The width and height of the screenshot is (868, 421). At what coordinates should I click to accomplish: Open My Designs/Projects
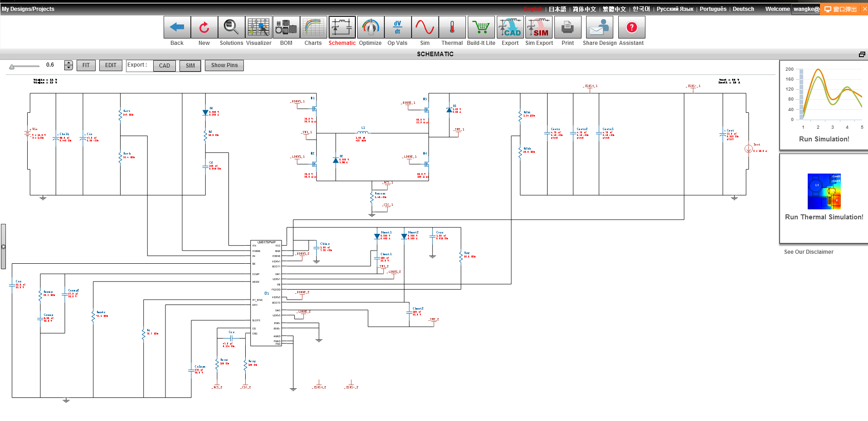click(x=28, y=9)
